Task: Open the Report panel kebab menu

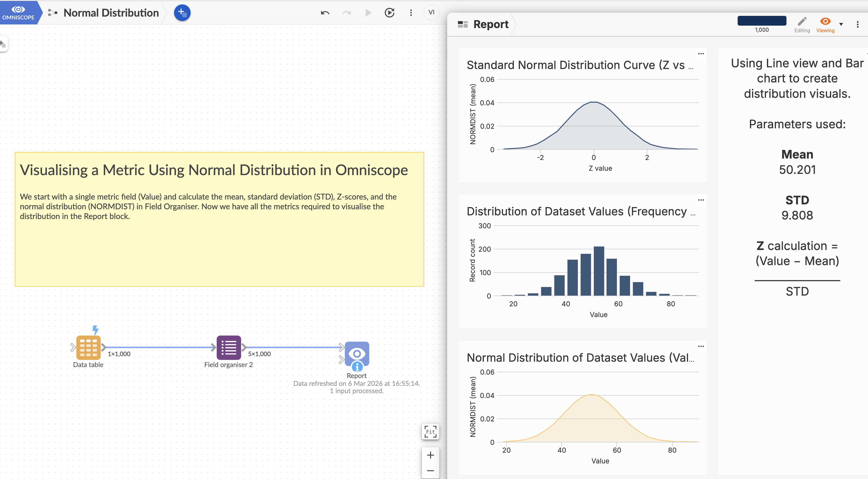Action: (x=858, y=24)
